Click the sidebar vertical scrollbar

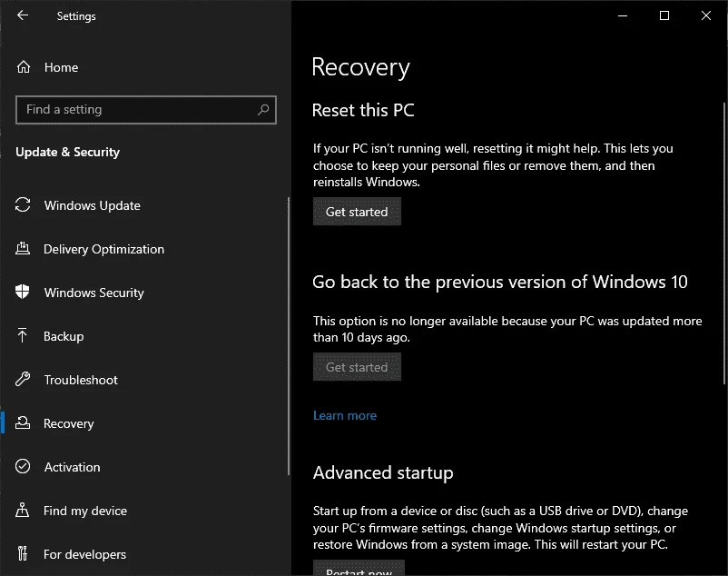click(x=289, y=336)
